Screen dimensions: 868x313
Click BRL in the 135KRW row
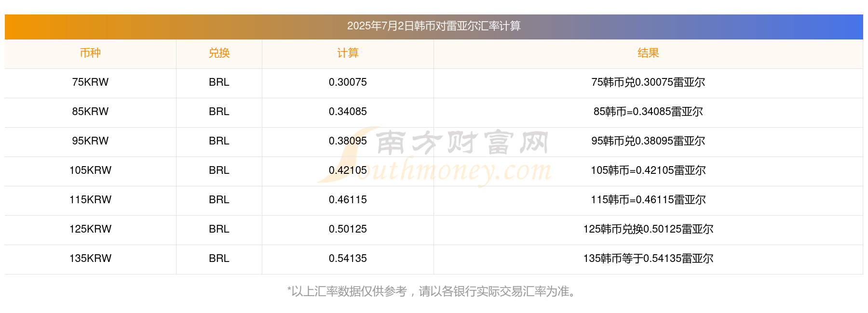coord(219,259)
